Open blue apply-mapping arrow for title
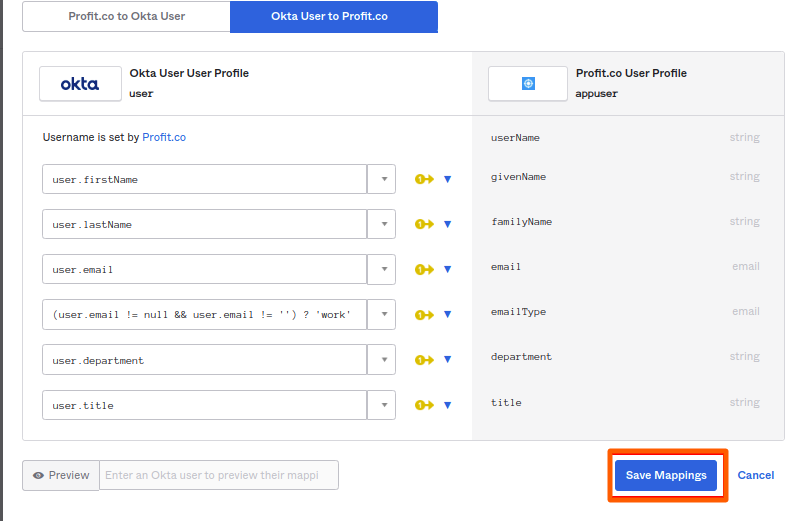This screenshot has height=521, width=785. pos(448,405)
